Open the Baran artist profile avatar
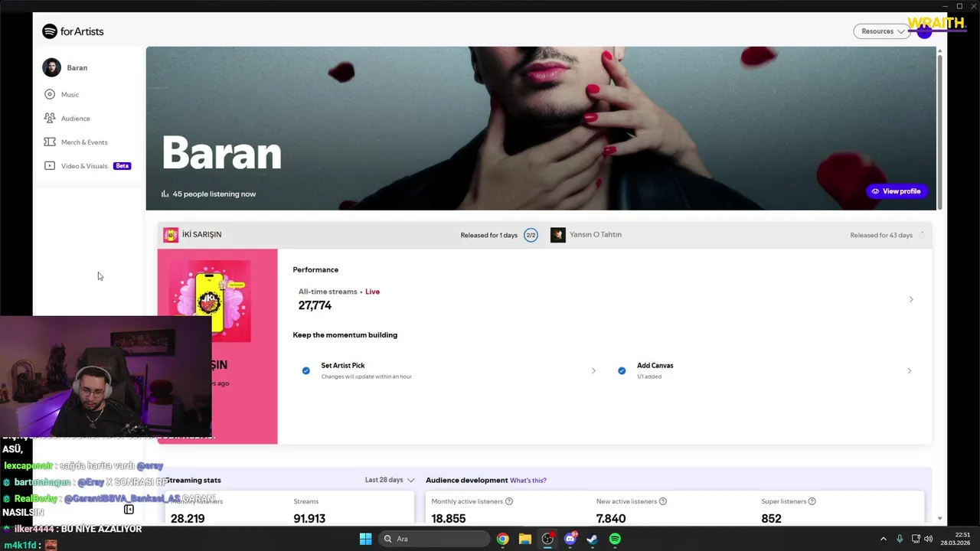The image size is (980, 551). pyautogui.click(x=51, y=67)
